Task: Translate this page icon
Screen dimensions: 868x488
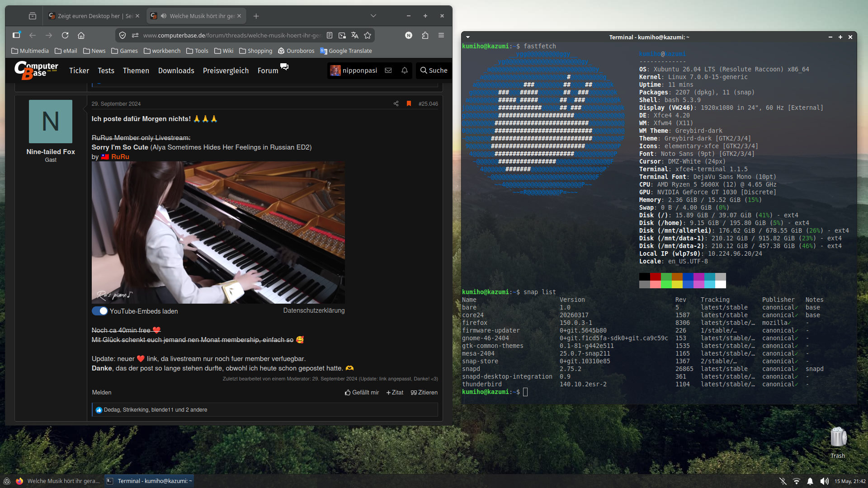Action: pos(355,35)
